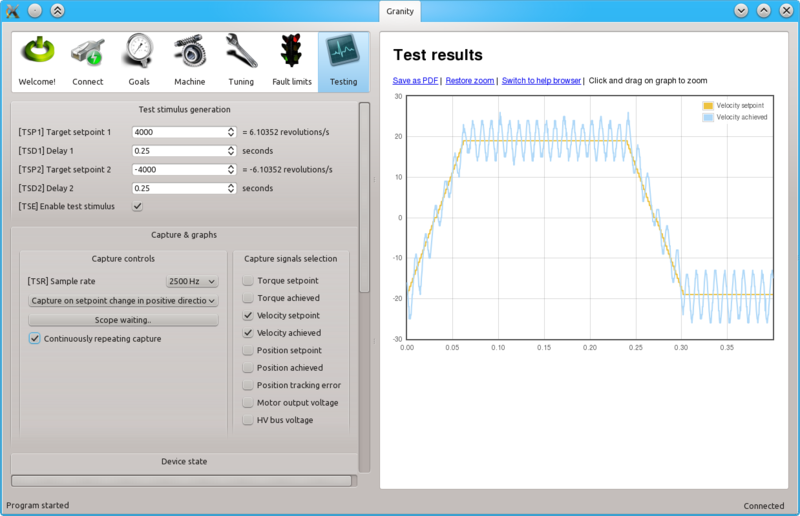Toggle TSE Enable test stimulus checkbox
Screen dimensions: 800x516
137,206
